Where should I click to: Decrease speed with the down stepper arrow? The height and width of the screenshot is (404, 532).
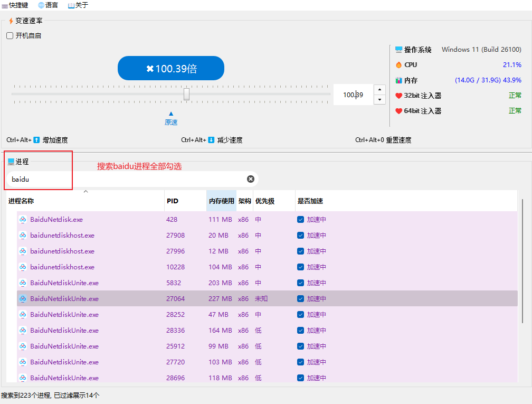click(x=379, y=100)
